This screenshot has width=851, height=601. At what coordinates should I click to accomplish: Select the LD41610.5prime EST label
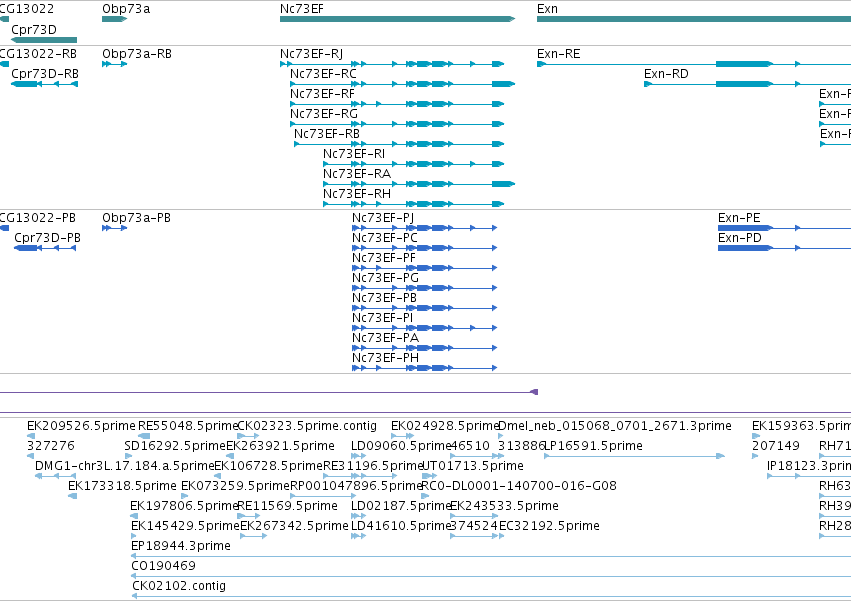401,526
